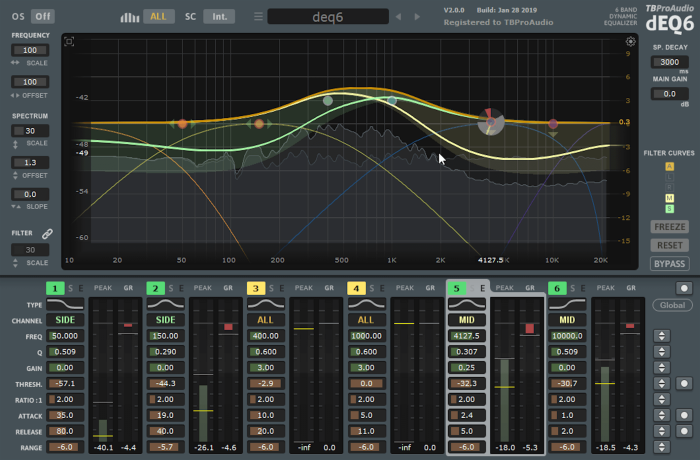The height and width of the screenshot is (460, 700).
Task: Click band 3 gain value 3.00
Action: click(x=266, y=368)
